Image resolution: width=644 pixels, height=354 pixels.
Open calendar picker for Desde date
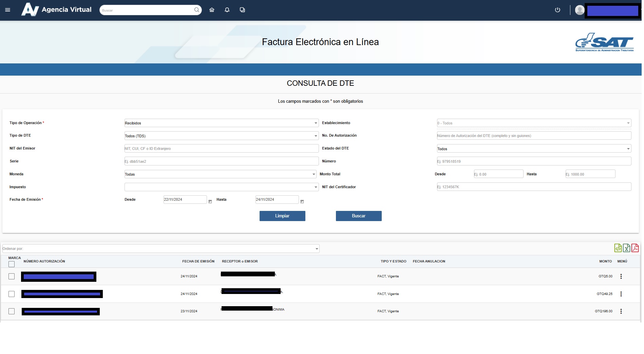(210, 201)
